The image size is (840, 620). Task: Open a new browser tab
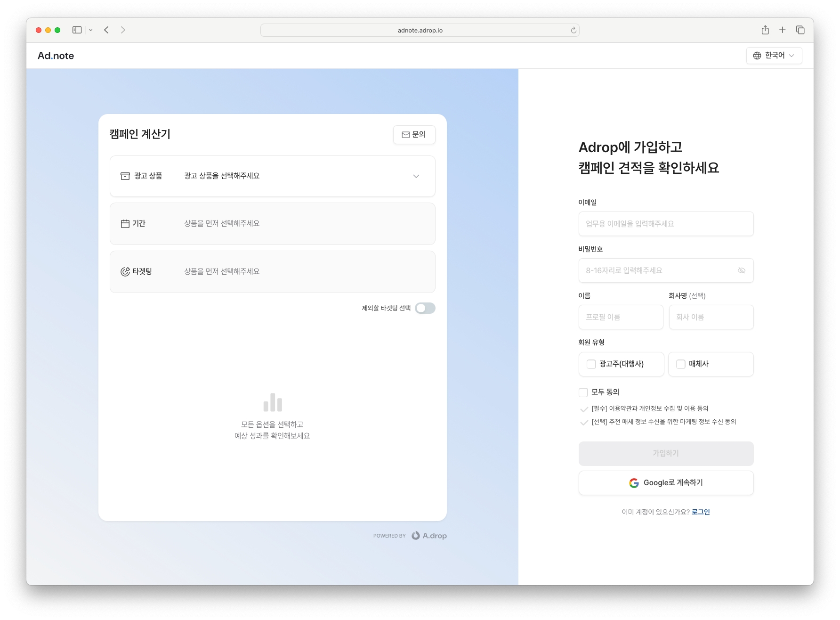point(782,30)
